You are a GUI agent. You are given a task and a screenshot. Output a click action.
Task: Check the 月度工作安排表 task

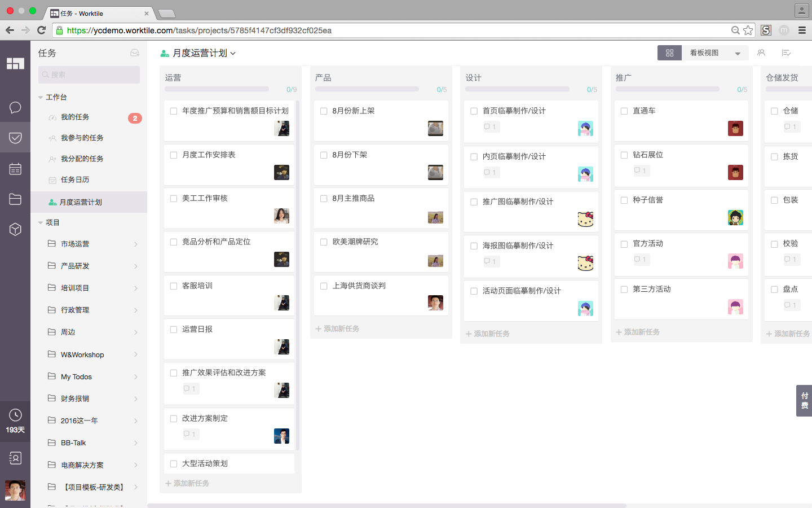pyautogui.click(x=174, y=155)
